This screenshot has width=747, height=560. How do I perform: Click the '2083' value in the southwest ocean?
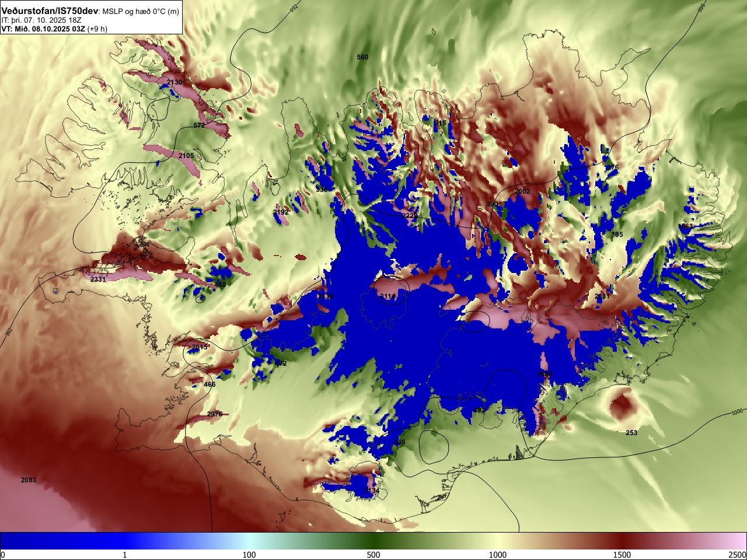tap(28, 480)
